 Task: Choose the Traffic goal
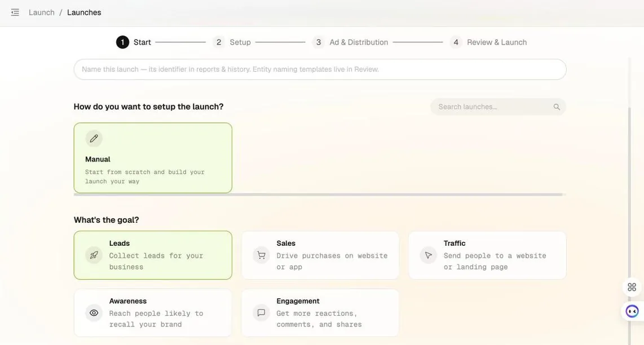(487, 255)
